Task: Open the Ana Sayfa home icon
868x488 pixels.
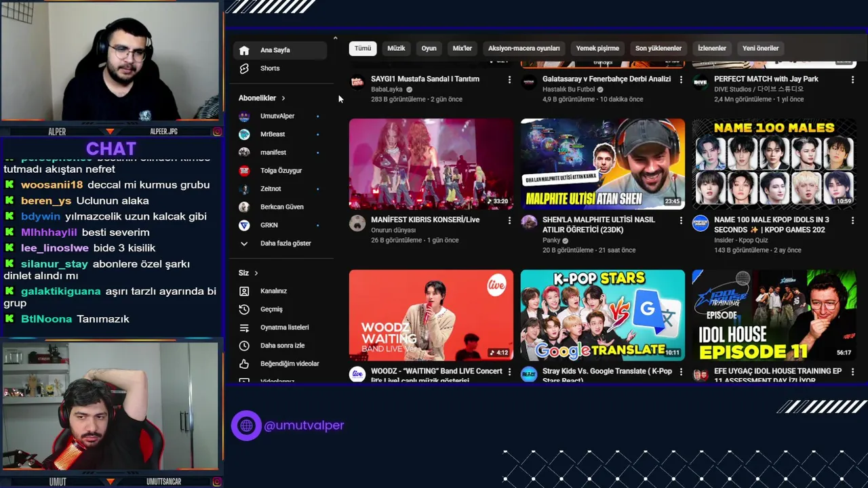Action: click(x=244, y=50)
